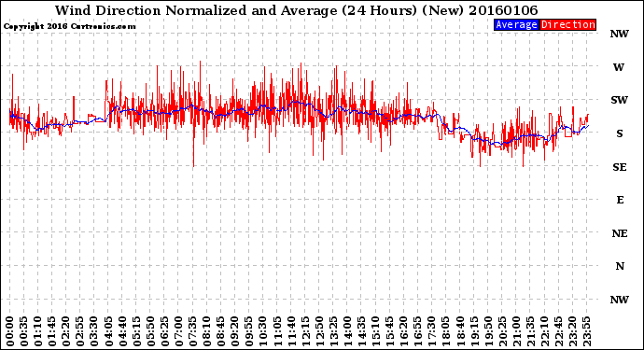Click the NW axis label below N
This screenshot has width=644, height=350.
(x=620, y=300)
